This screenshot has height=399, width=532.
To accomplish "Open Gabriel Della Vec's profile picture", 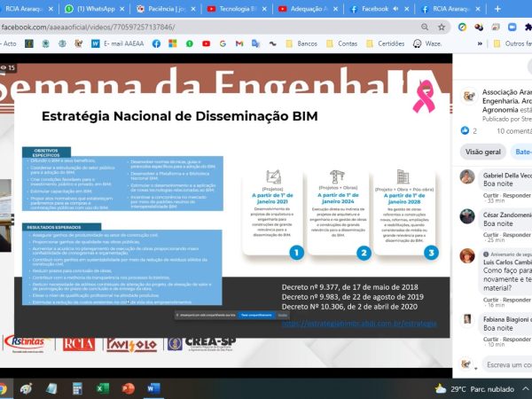I will click(467, 176).
